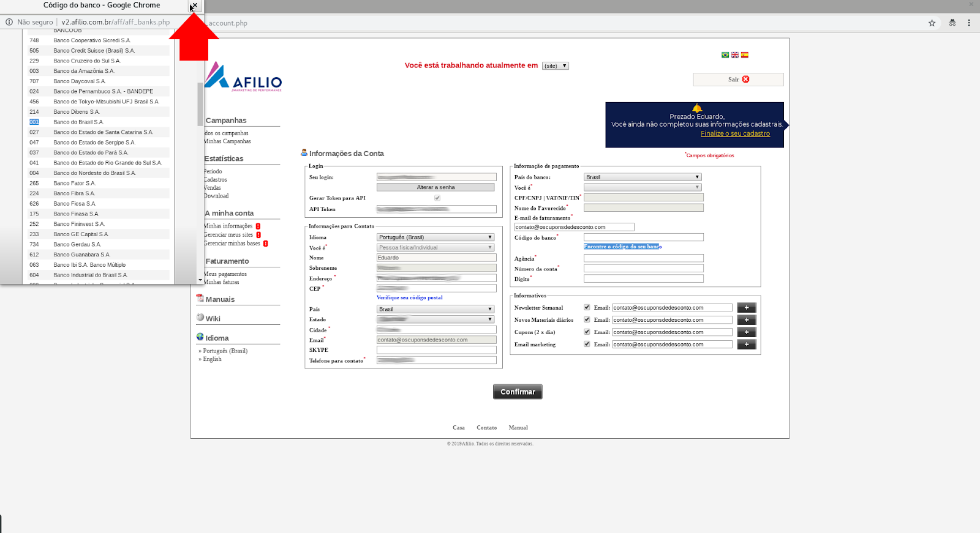980x533 pixels.
Task: Click the Afilio logo
Action: (x=244, y=77)
